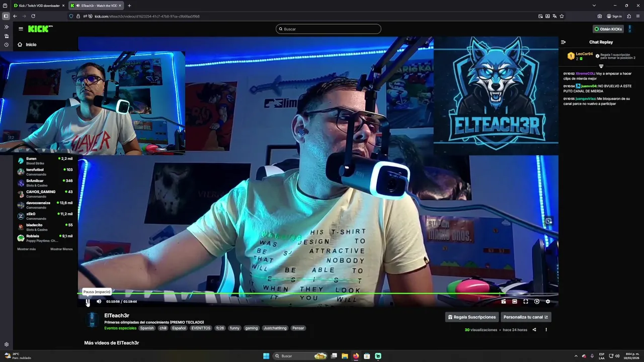Click Mostrar más in sidebar

27,249
